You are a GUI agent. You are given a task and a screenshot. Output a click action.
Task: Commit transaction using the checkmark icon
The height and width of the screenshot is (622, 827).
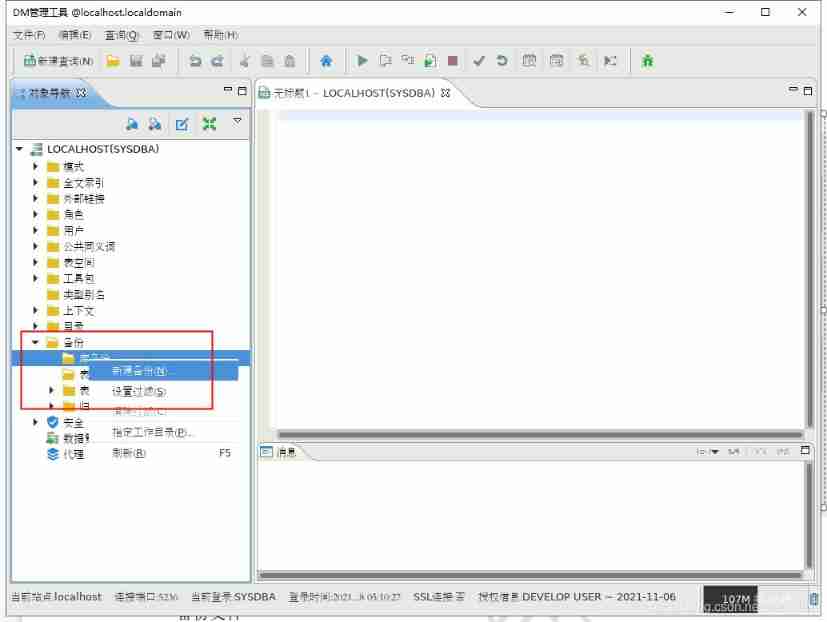(x=478, y=61)
